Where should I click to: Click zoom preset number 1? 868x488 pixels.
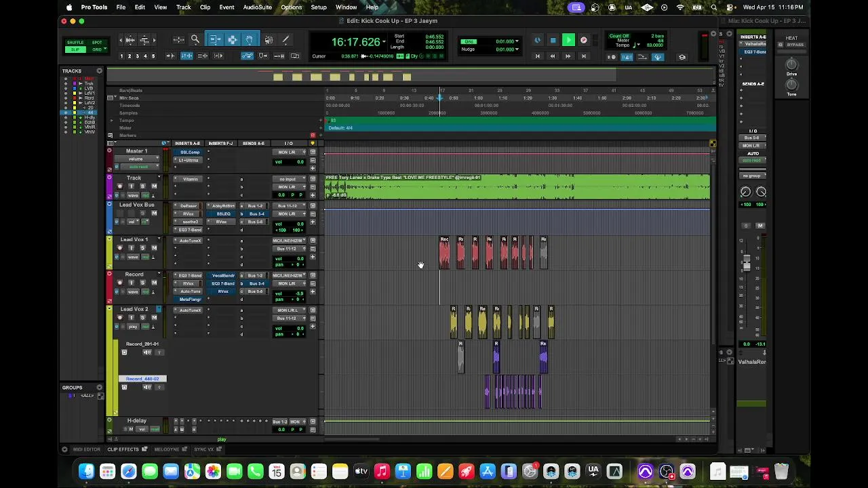pos(121,56)
